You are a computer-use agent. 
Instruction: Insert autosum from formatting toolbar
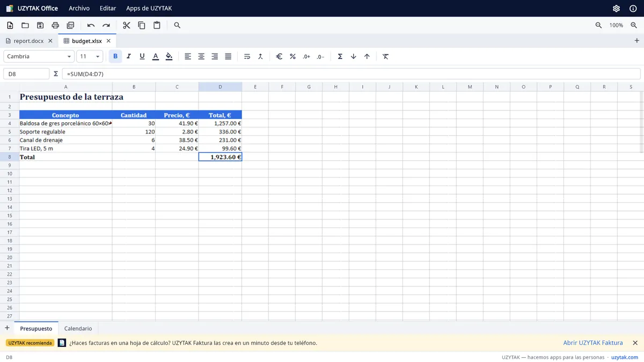pyautogui.click(x=340, y=56)
